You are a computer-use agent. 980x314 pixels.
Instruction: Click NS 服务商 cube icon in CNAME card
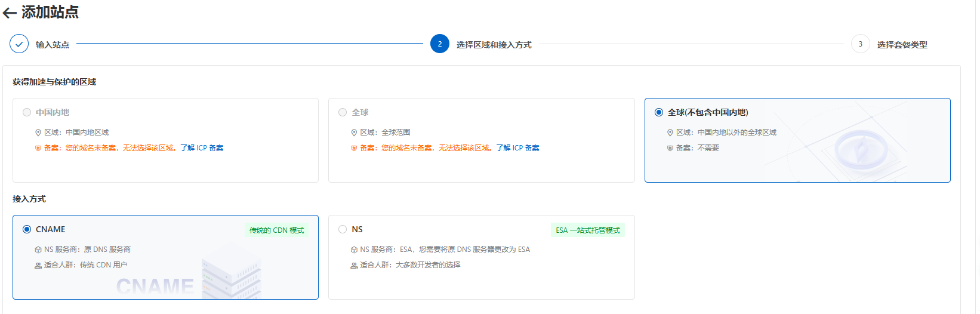pos(38,250)
